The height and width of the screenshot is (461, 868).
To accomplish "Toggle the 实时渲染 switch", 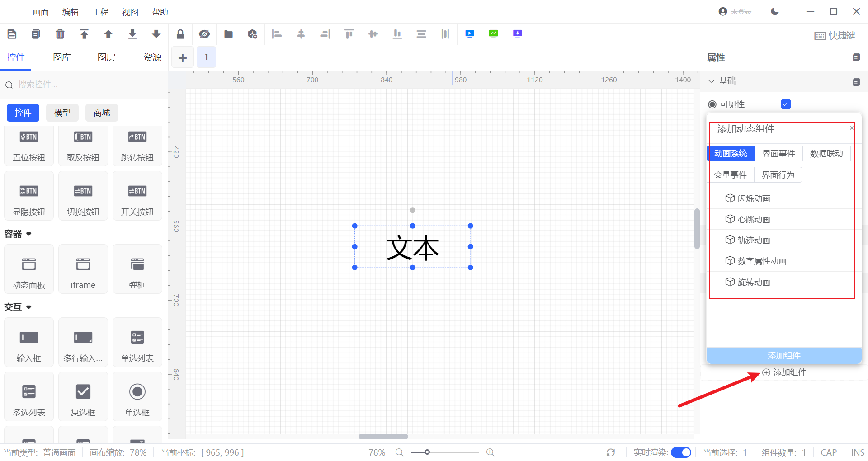I will tap(681, 452).
